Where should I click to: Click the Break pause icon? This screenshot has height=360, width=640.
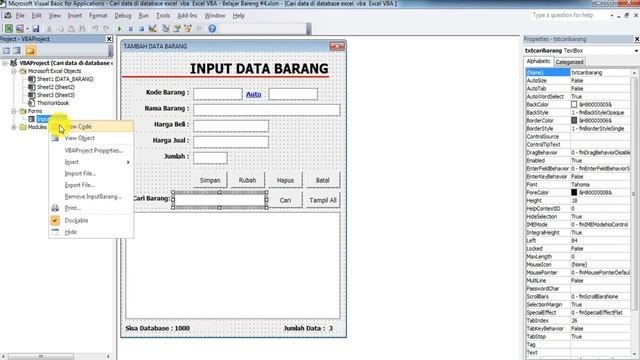click(x=131, y=29)
